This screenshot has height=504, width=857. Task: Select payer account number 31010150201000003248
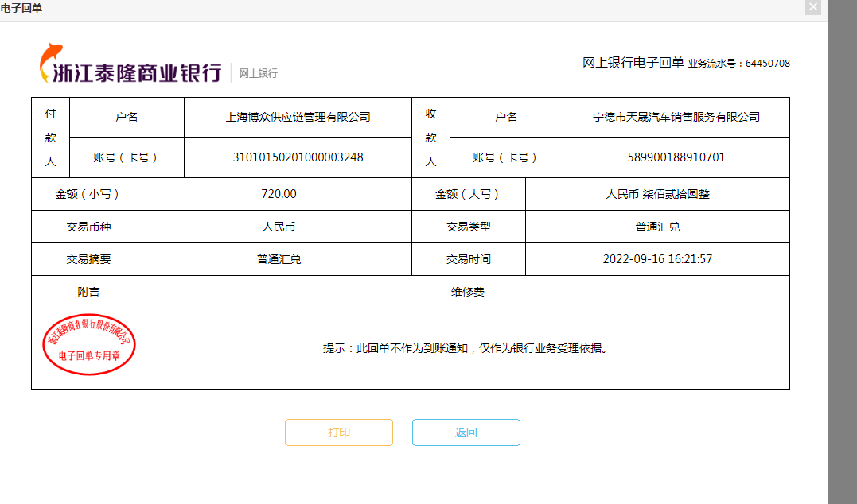point(298,157)
